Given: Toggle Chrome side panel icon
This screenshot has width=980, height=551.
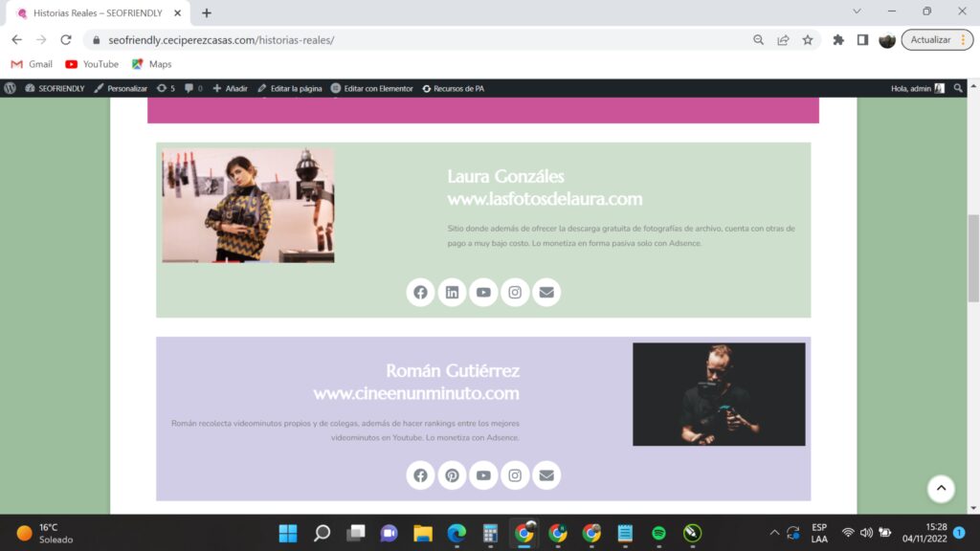Looking at the screenshot, I should click(862, 40).
